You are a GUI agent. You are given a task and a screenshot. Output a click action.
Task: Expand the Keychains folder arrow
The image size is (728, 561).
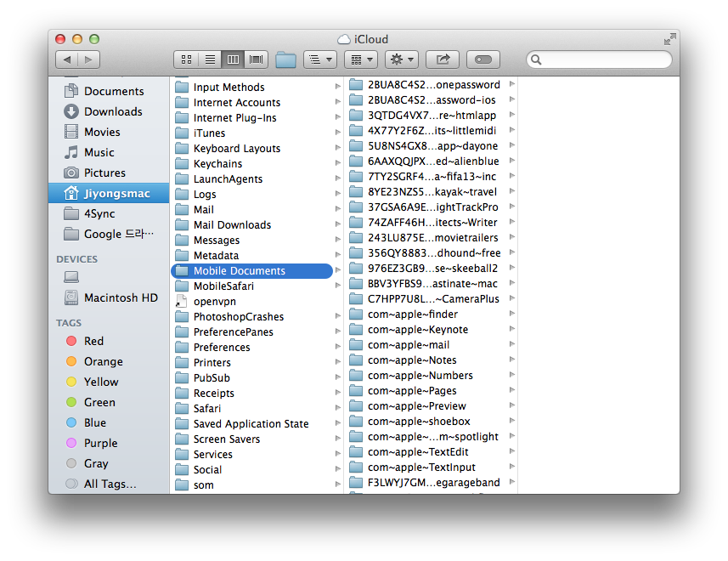coord(337,163)
